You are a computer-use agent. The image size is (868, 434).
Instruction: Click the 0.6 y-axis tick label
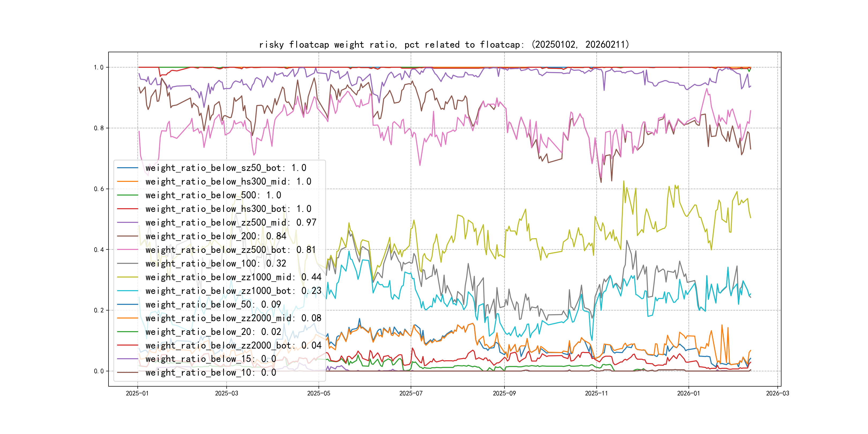pos(99,189)
